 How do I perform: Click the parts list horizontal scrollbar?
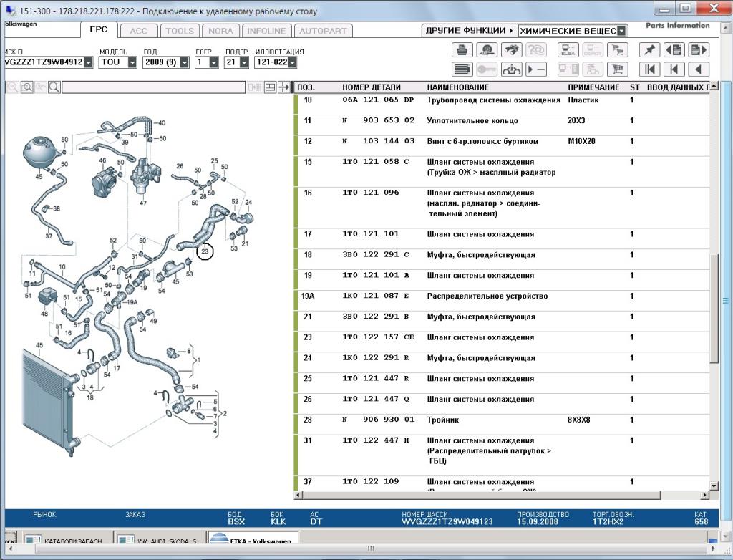pyautogui.click(x=482, y=495)
